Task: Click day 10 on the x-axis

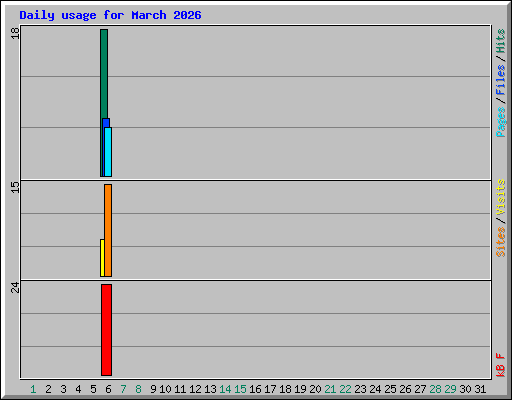Action: coord(165,389)
